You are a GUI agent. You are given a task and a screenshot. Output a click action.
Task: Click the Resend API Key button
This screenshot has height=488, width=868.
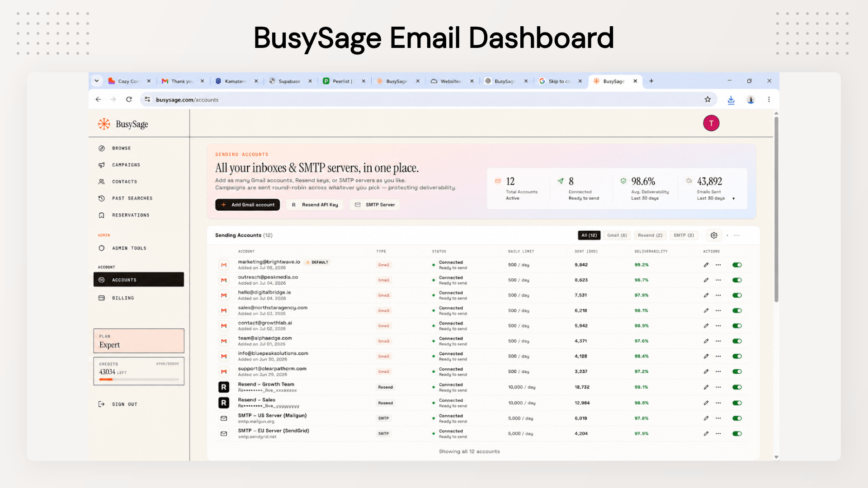315,205
